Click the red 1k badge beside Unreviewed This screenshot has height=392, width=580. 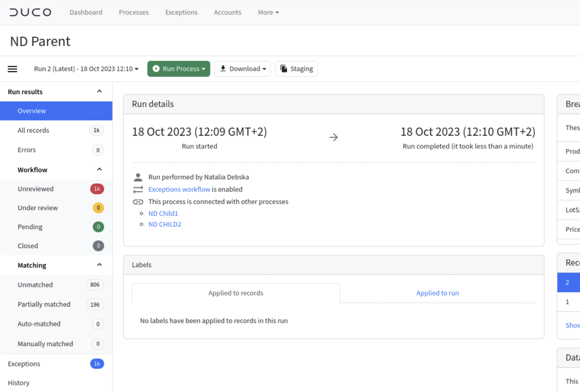click(96, 189)
